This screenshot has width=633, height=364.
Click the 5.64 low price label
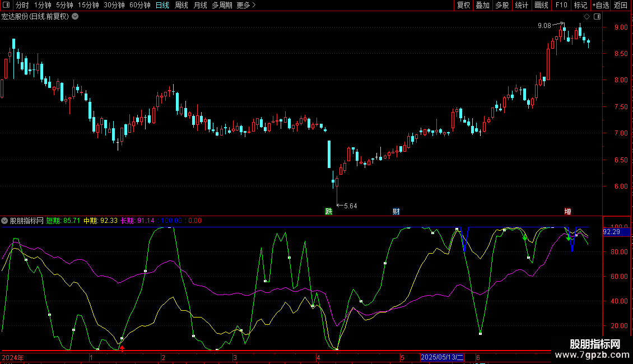(x=350, y=206)
